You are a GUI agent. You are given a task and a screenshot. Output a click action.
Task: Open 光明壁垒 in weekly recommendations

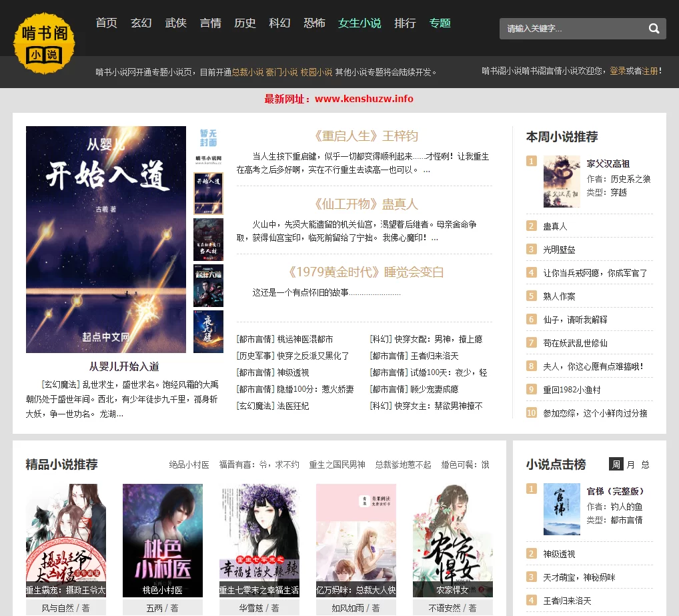point(559,250)
